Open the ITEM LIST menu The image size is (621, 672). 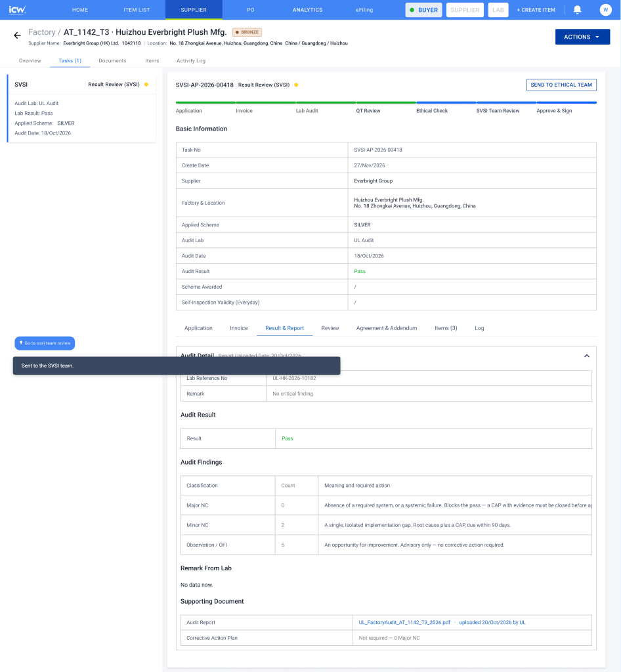pyautogui.click(x=137, y=10)
